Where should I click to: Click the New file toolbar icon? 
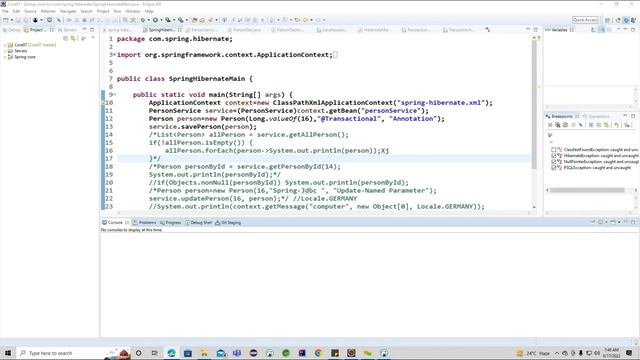(x=6, y=20)
